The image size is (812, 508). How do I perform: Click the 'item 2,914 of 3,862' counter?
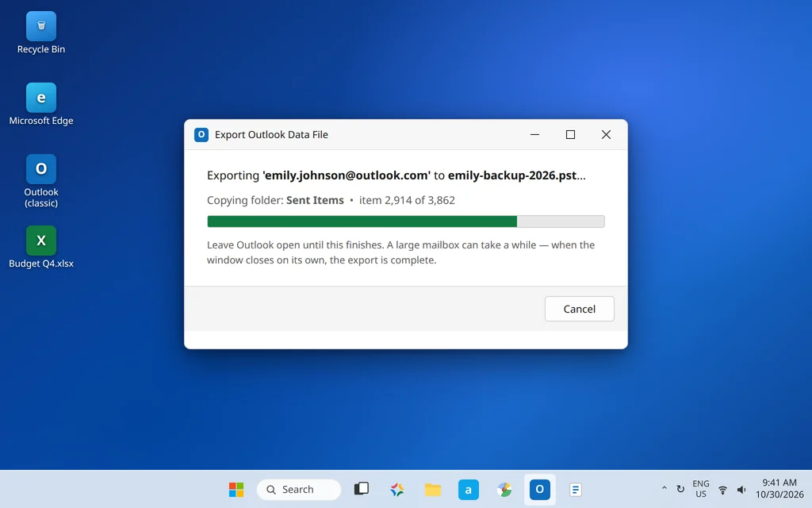407,200
